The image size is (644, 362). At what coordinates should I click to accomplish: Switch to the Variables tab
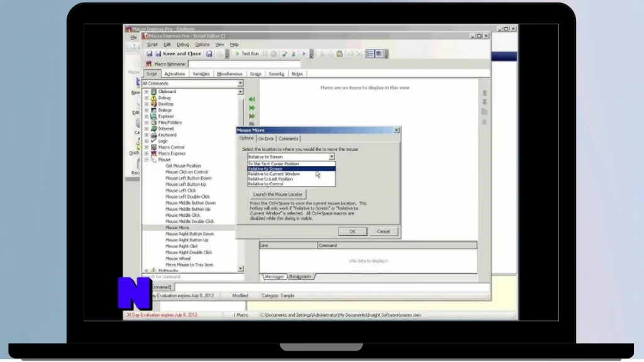click(x=201, y=74)
